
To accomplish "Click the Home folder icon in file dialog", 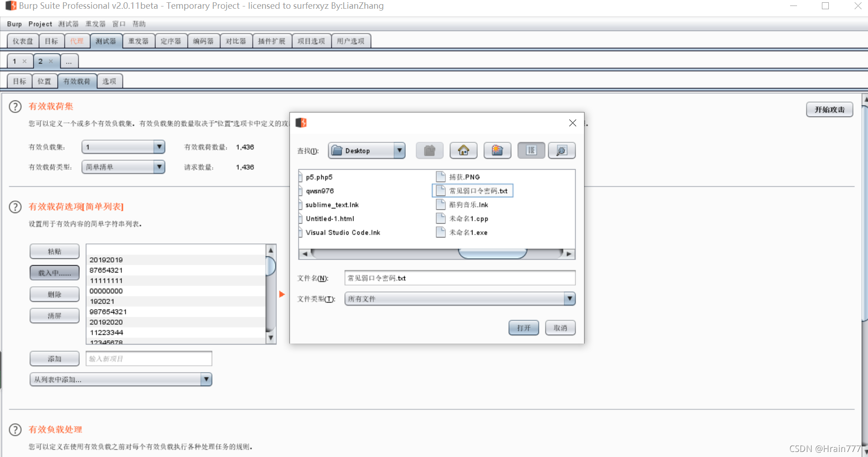I will 463,150.
